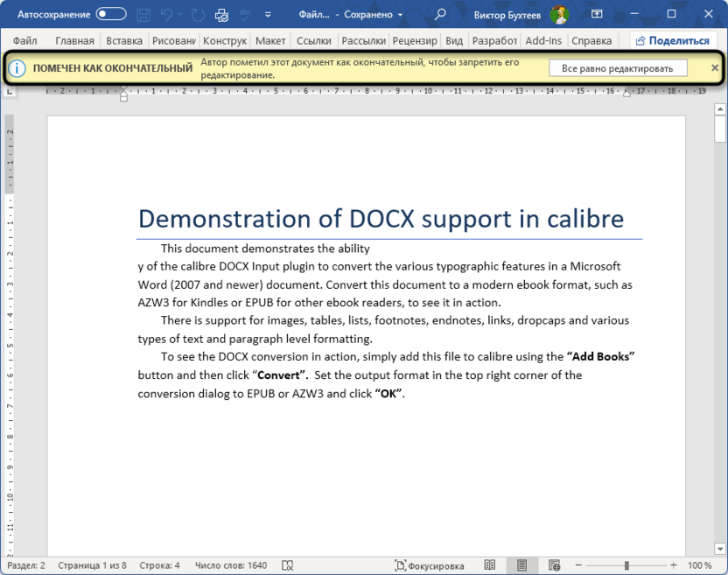Select Print Layout view button
The height and width of the screenshot is (575, 728).
(521, 565)
